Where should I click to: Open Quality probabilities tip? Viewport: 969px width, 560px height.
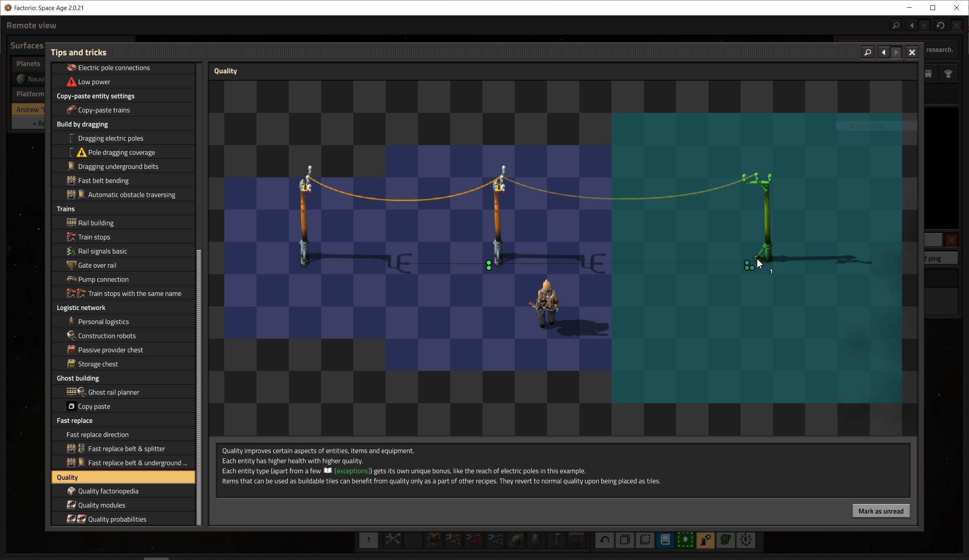123,519
